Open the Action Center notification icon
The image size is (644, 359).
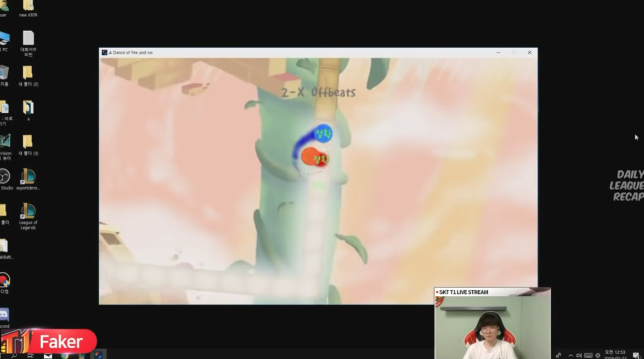coord(636,355)
